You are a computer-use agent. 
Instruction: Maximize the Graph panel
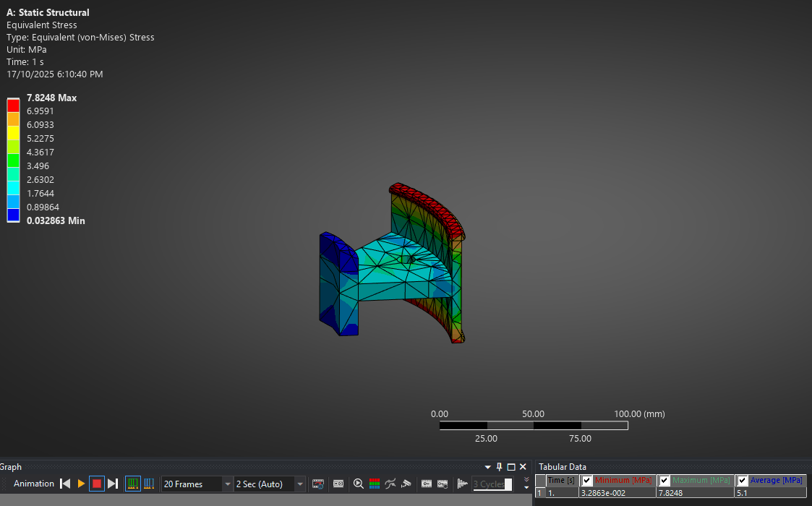click(x=511, y=467)
